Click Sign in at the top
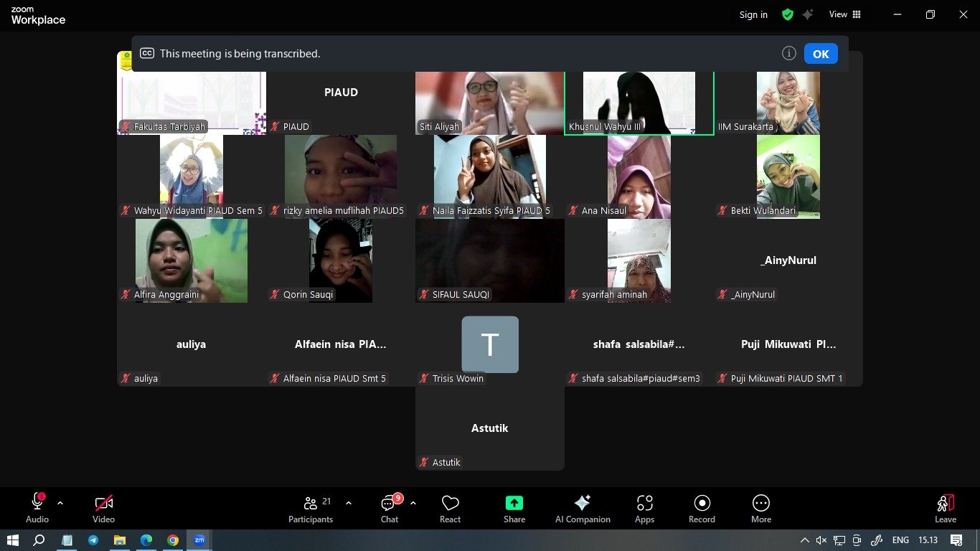 [x=753, y=14]
